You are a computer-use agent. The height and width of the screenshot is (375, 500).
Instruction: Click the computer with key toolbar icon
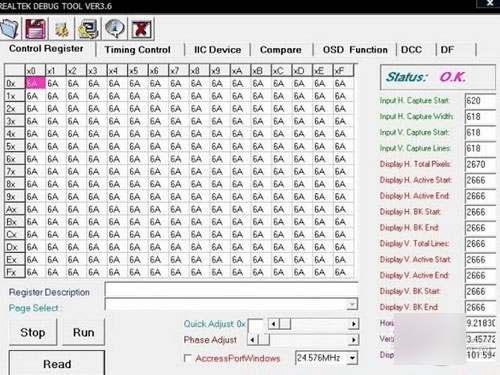click(x=88, y=29)
